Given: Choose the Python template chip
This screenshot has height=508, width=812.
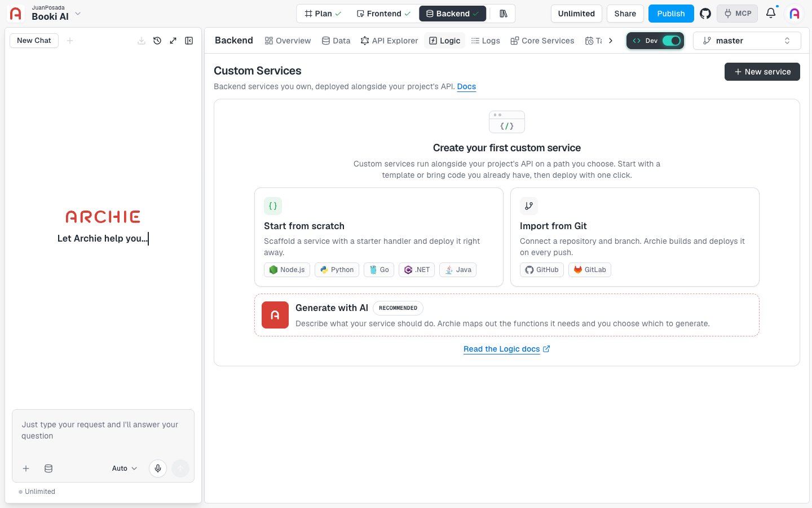Looking at the screenshot, I should [337, 270].
